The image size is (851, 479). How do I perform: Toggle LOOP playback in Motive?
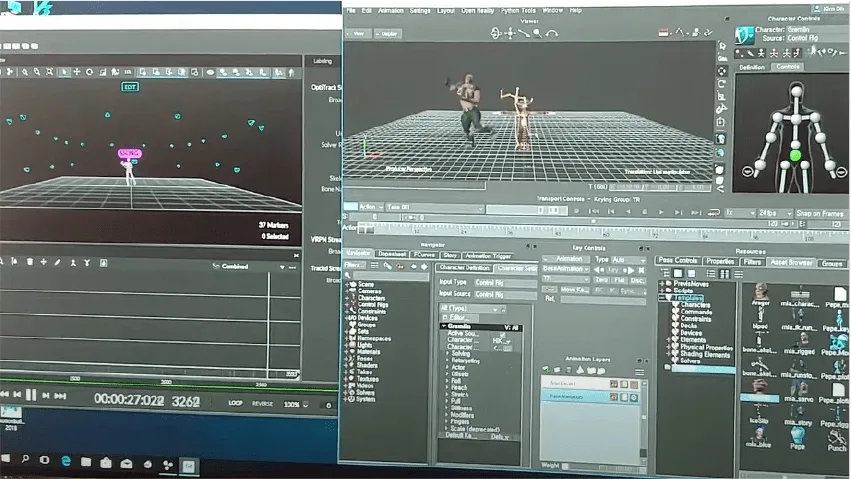coord(235,403)
